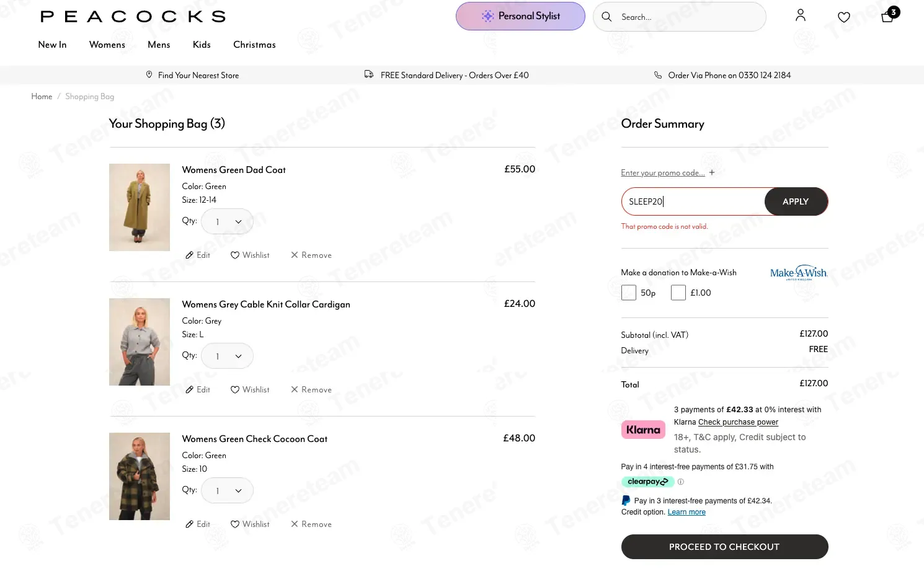
Task: Click Find Your Nearest Store link
Action: (192, 75)
